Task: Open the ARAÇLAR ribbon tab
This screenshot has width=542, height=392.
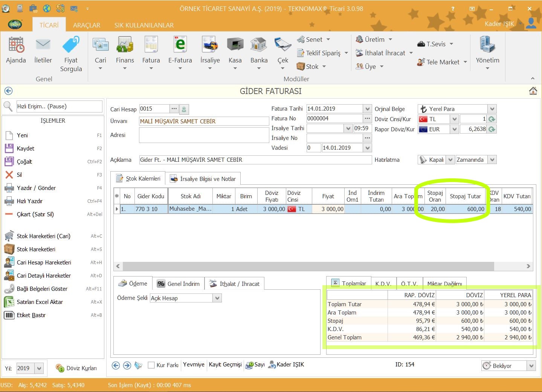Action: click(87, 25)
